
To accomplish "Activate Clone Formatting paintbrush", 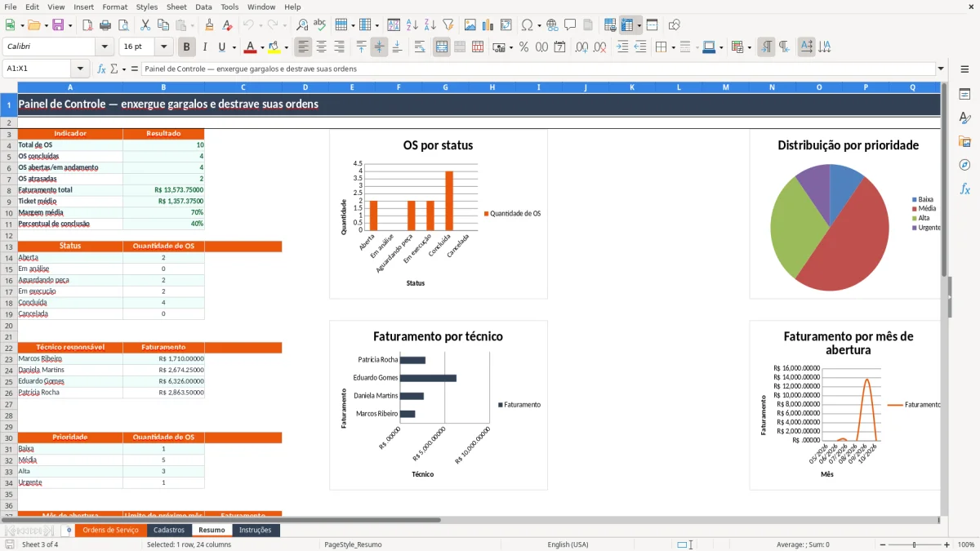I will (x=209, y=25).
